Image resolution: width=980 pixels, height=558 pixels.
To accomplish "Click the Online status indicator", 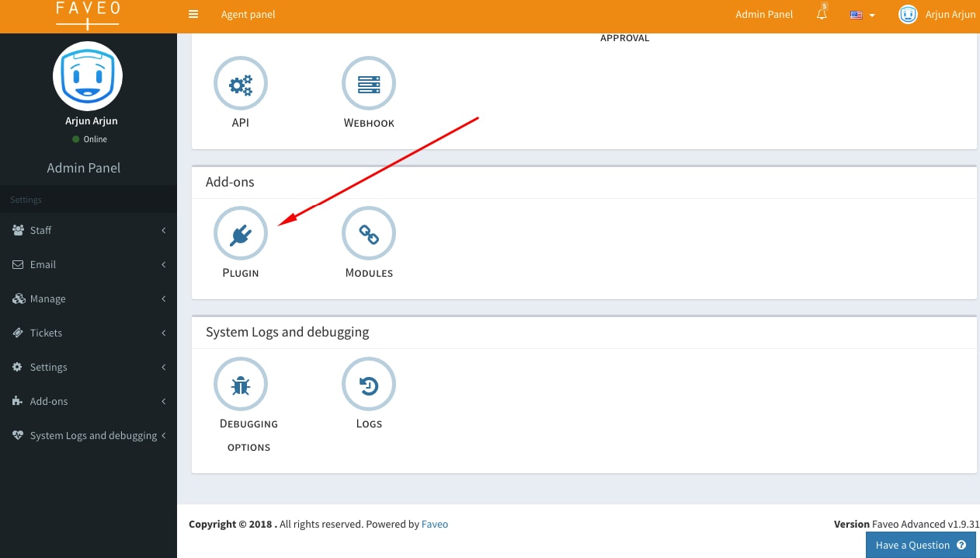I will [x=90, y=139].
